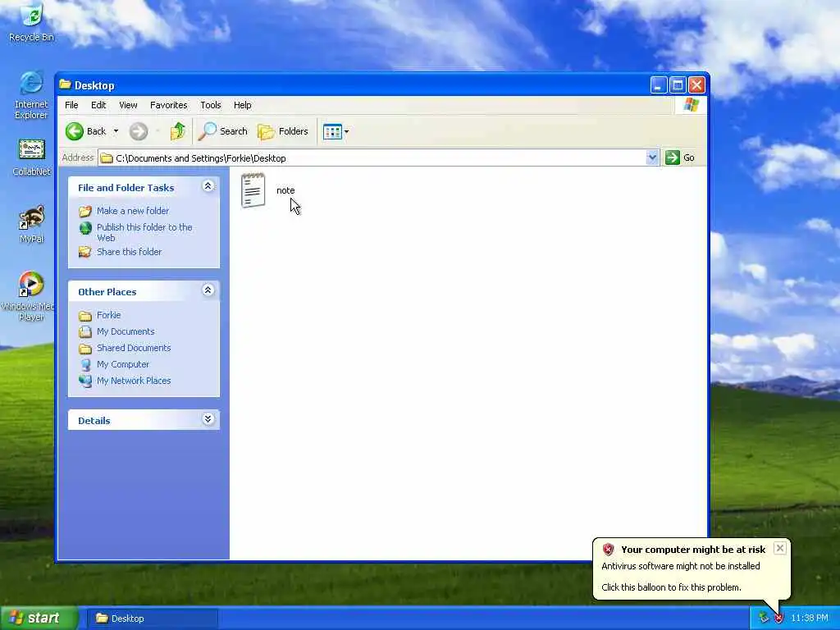Click the Desktop taskbar button
This screenshot has width=840, height=630.
(152, 619)
